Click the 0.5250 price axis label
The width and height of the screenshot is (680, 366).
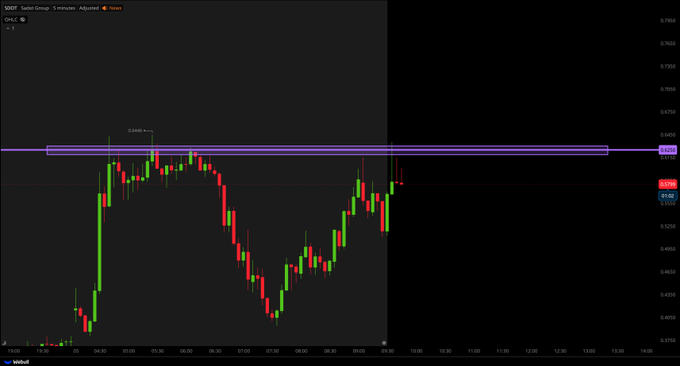point(668,226)
